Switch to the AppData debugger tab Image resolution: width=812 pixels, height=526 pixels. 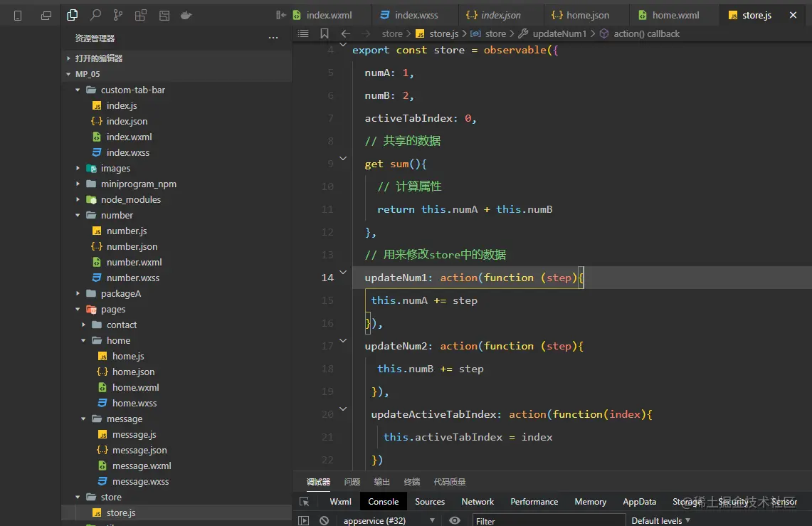640,502
